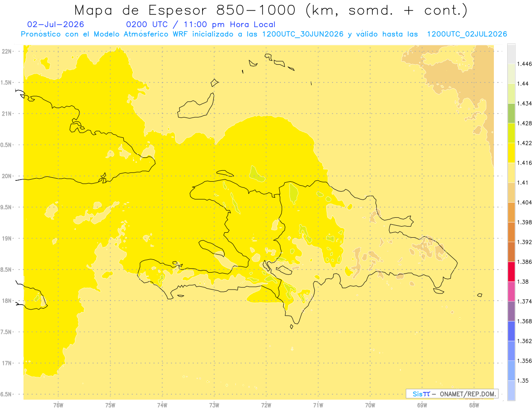Click the '73W' longitude axis label
The image size is (532, 411).
pos(214,405)
